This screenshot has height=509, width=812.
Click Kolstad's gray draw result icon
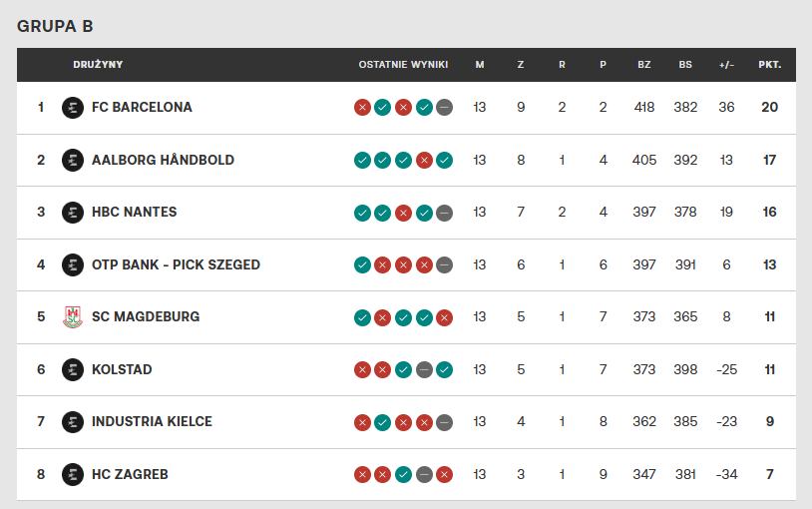[424, 369]
